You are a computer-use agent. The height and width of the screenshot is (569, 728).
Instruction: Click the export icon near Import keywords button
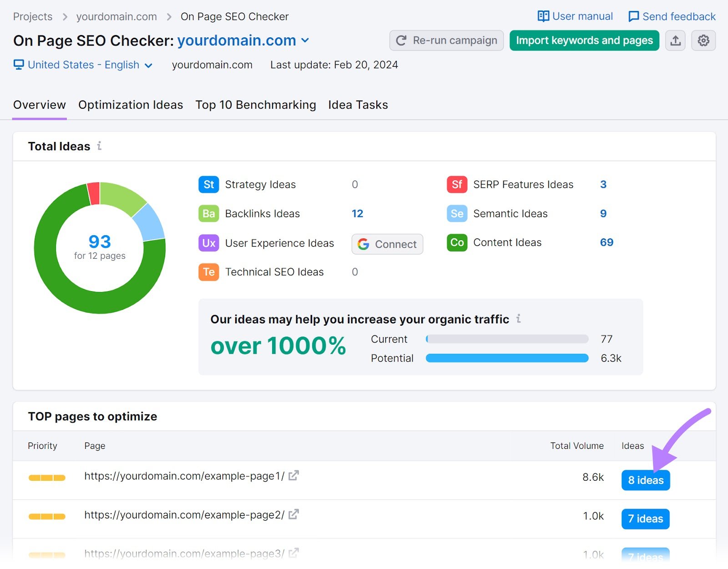675,40
